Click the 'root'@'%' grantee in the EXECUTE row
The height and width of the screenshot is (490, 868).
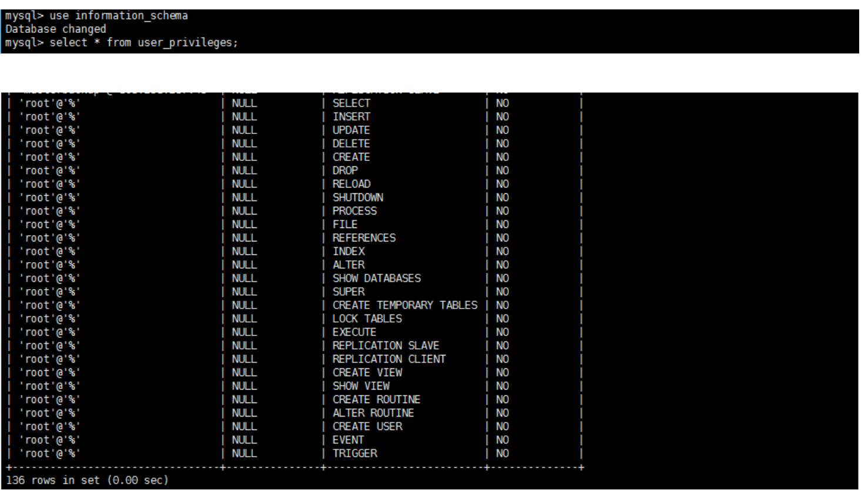tap(50, 332)
